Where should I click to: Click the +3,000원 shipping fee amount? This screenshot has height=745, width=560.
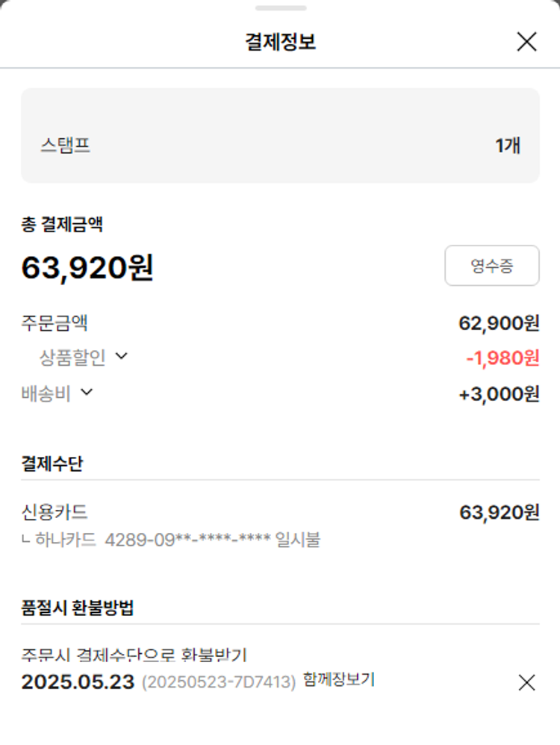(x=499, y=394)
